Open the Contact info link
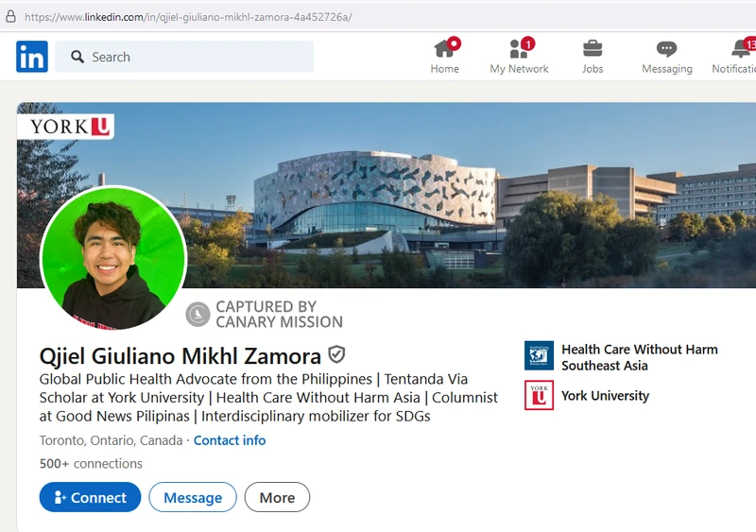 click(230, 440)
